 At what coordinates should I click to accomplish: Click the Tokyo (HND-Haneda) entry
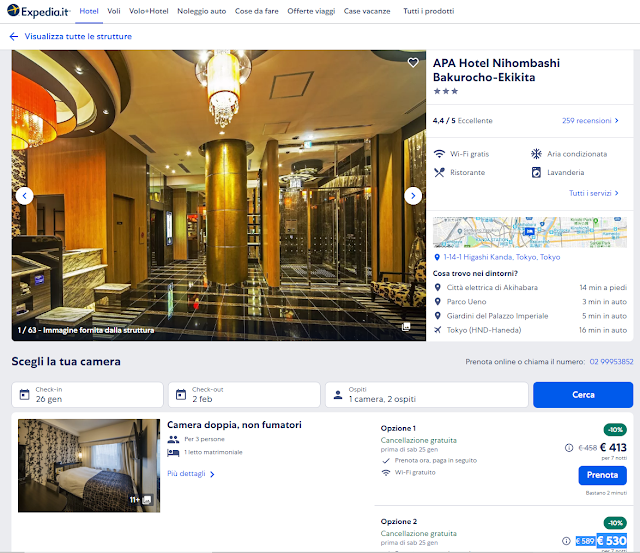[x=530, y=330]
